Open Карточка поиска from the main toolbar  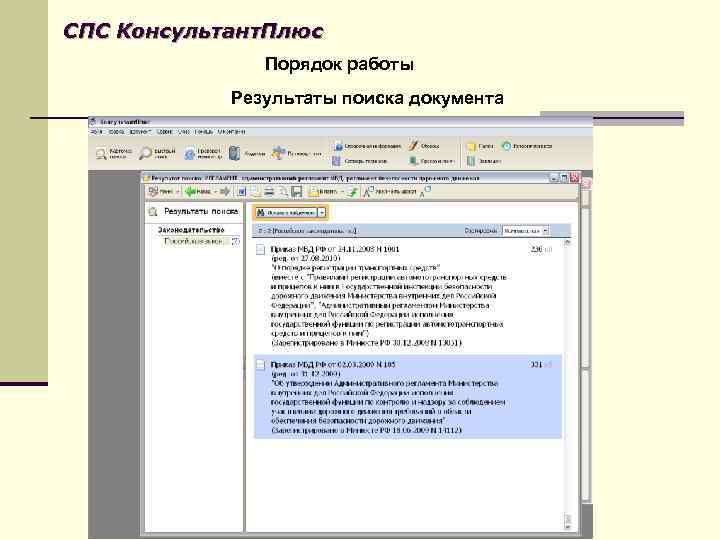click(113, 153)
